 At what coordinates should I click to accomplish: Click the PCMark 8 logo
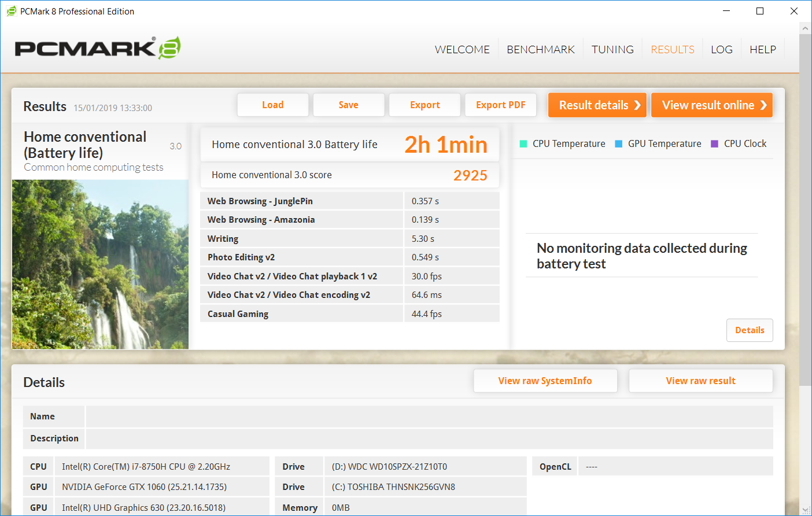tap(98, 48)
